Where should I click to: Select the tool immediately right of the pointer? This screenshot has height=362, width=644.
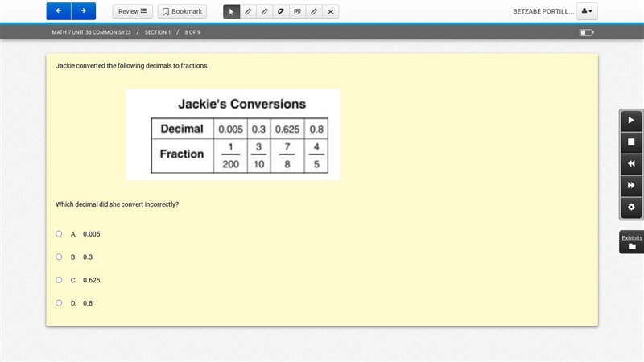click(248, 11)
